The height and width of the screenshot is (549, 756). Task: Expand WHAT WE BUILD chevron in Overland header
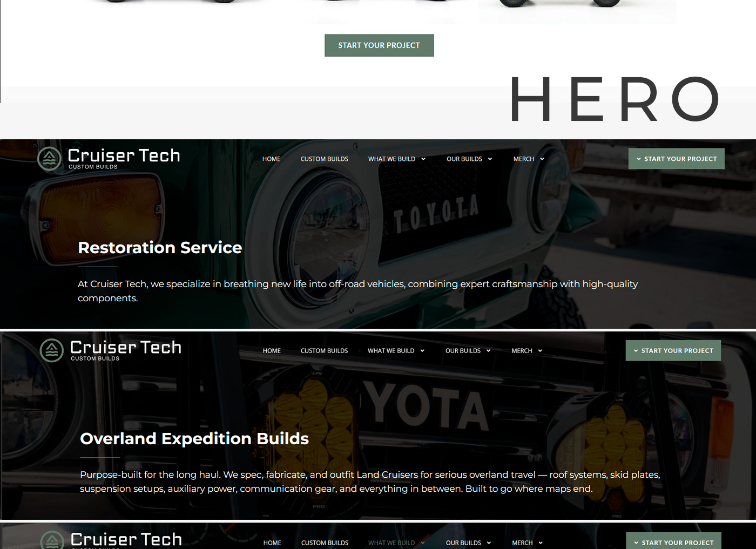click(x=422, y=350)
